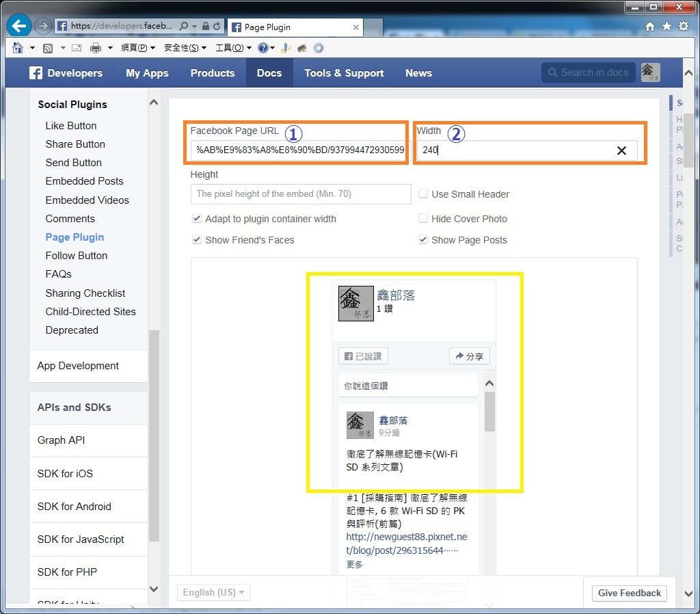This screenshot has height=614, width=700.
Task: Open the Embedded Videos docs link
Action: coord(87,200)
